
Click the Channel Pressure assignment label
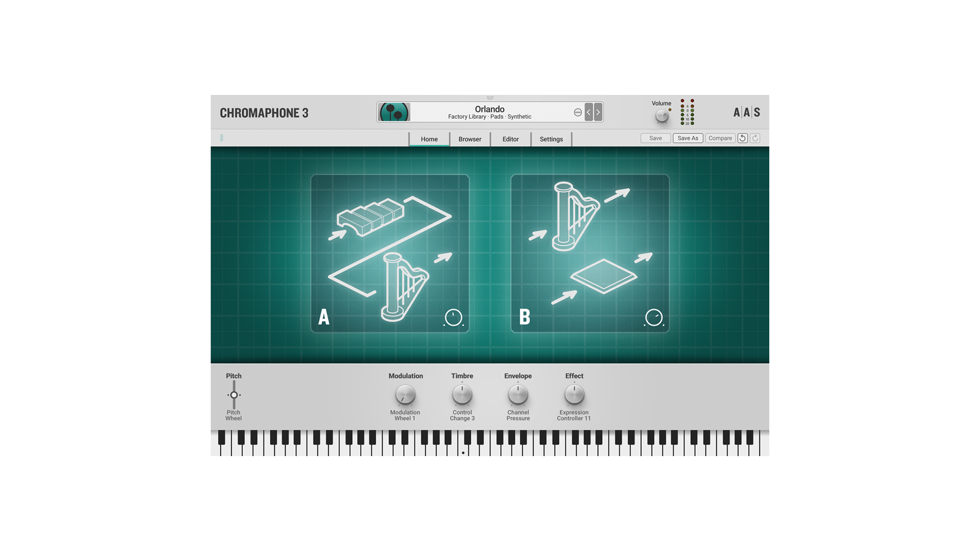pos(518,416)
